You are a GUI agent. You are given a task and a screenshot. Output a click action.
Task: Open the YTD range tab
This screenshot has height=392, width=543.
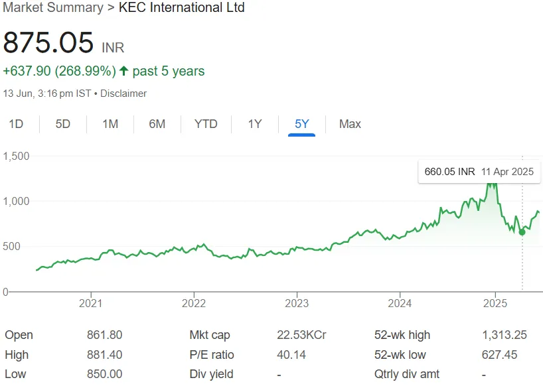(206, 124)
